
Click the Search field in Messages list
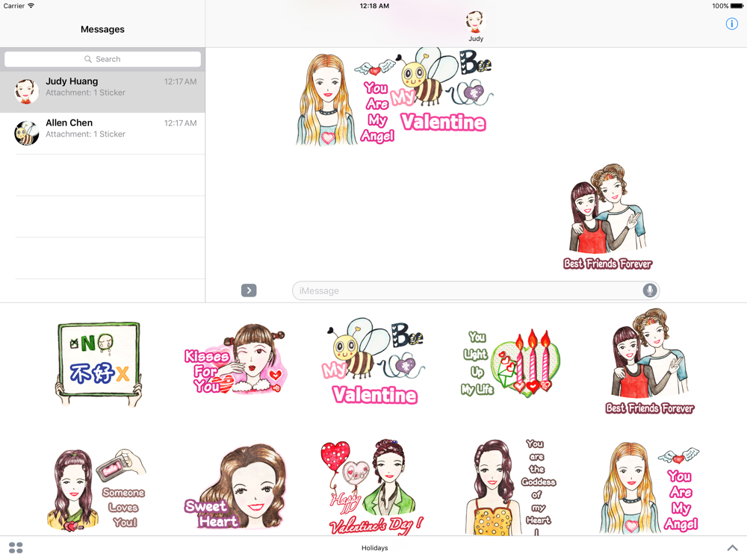[102, 59]
